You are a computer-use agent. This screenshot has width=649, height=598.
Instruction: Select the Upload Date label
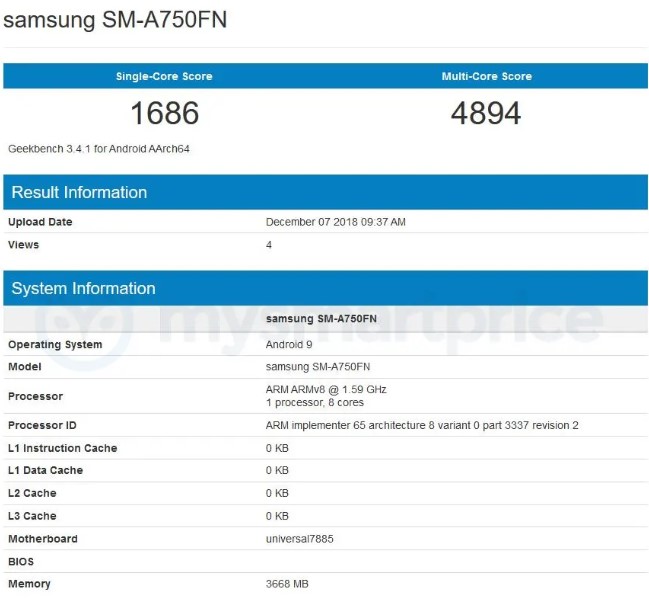tap(40, 222)
